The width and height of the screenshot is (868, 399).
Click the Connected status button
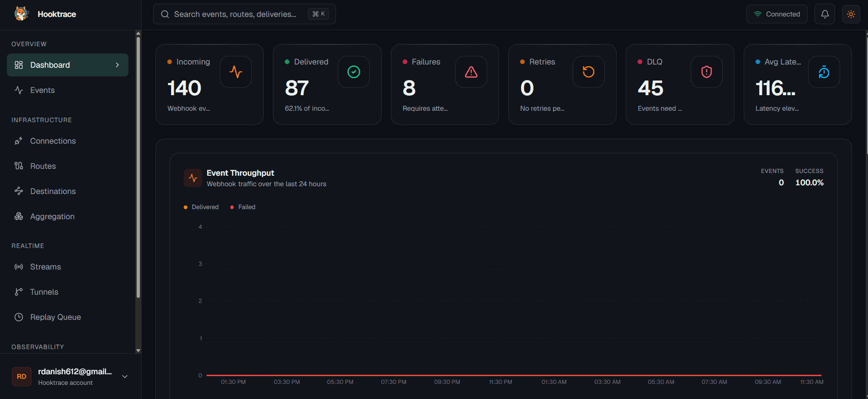(x=777, y=14)
